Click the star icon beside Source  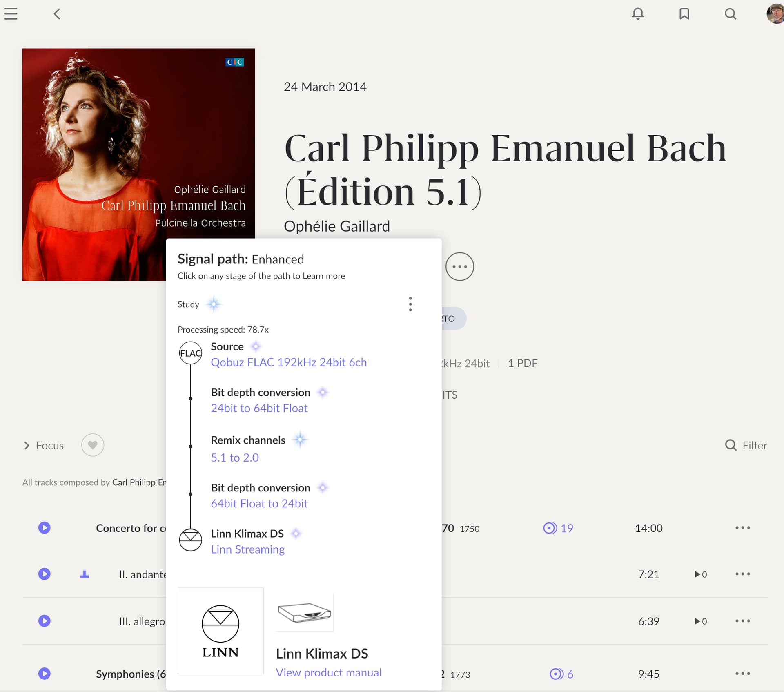[x=256, y=346]
